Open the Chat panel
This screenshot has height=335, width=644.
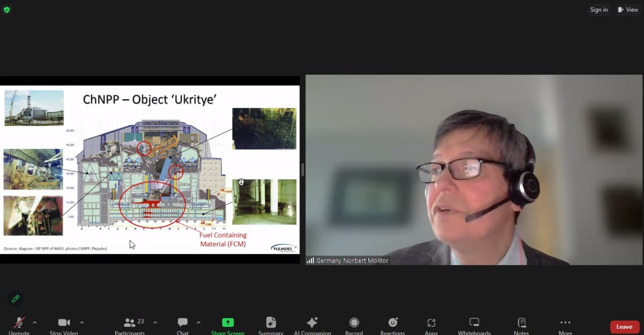pyautogui.click(x=183, y=323)
